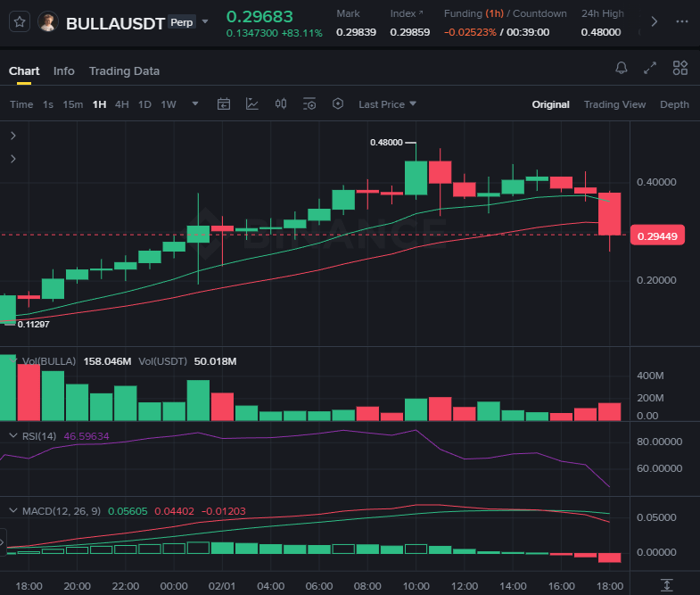Collapse the RSI(14) indicator panel
This screenshot has height=595, width=700.
[13, 435]
